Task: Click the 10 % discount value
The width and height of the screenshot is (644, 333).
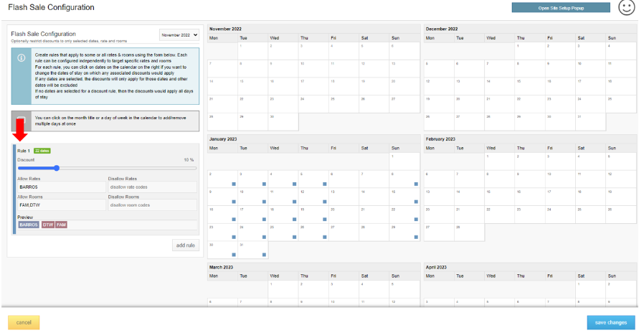Action: (189, 160)
